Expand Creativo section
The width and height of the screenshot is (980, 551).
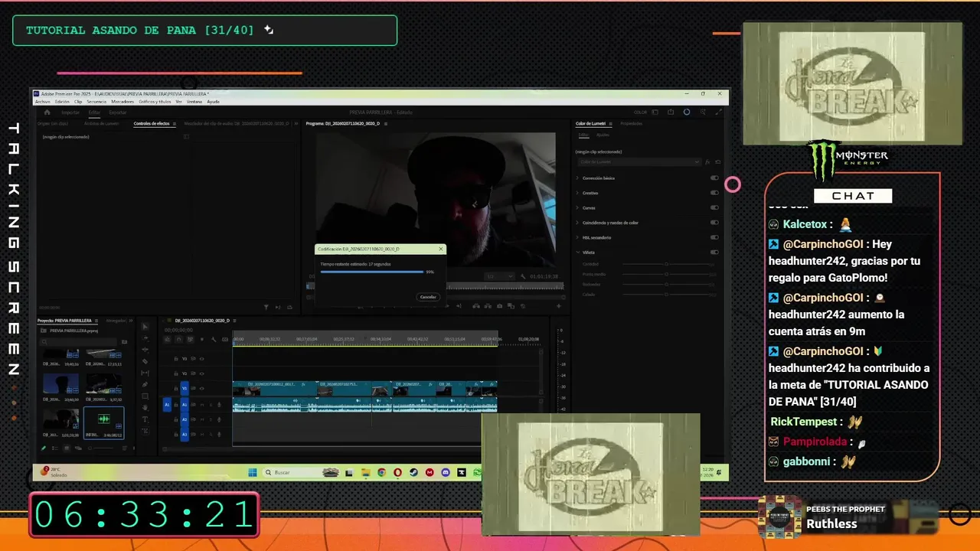coord(577,193)
